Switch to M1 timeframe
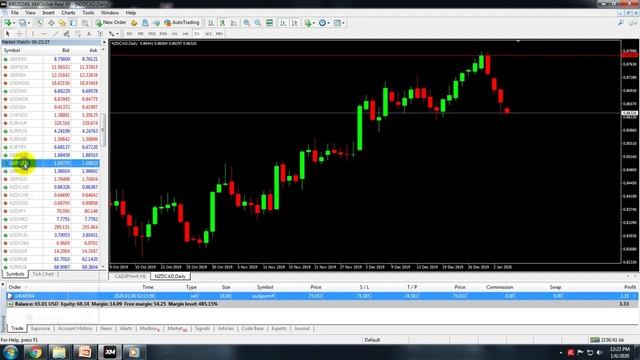Viewport: 640px width, 360px height. 129,33
